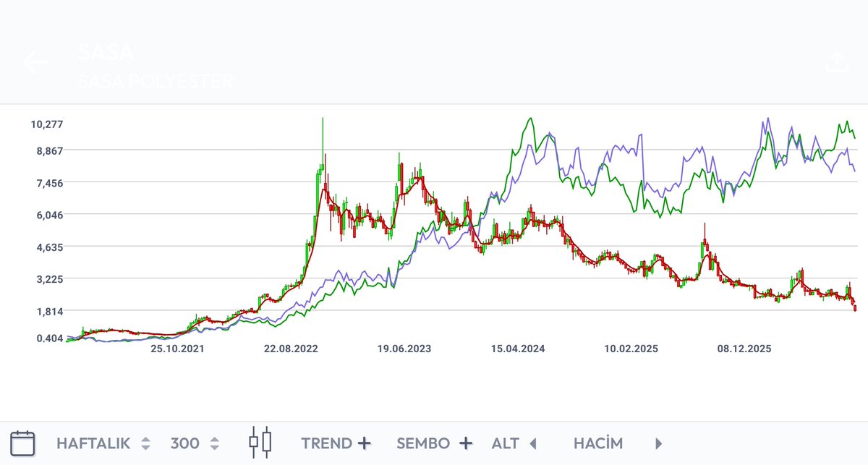Viewport: 868px width, 465px height.
Task: Click the 08.12.2025 date label
Action: 744,349
